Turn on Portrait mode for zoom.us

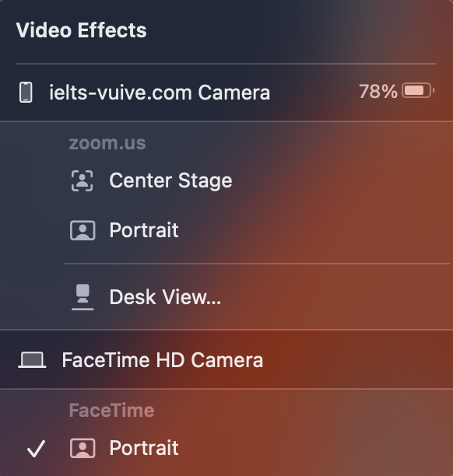[x=226, y=230]
